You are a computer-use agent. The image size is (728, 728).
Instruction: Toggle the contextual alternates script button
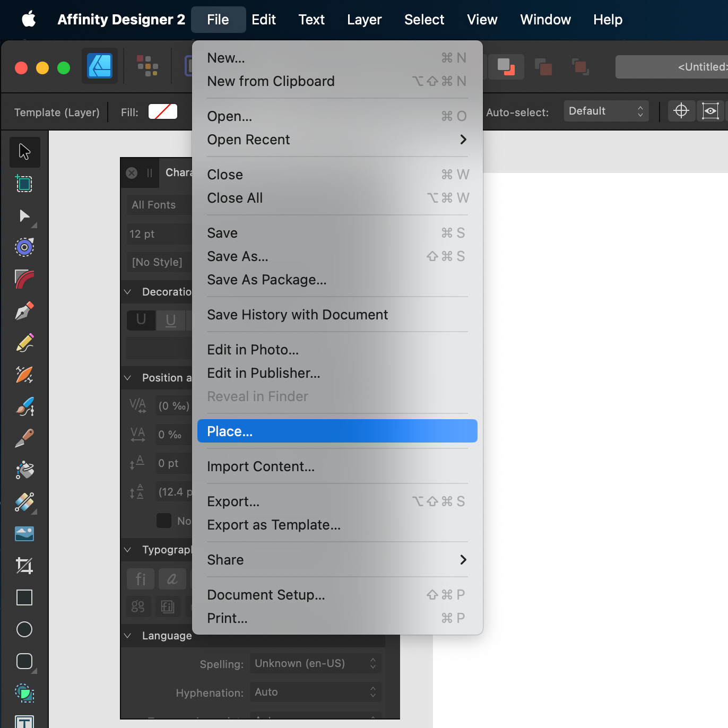pos(172,579)
